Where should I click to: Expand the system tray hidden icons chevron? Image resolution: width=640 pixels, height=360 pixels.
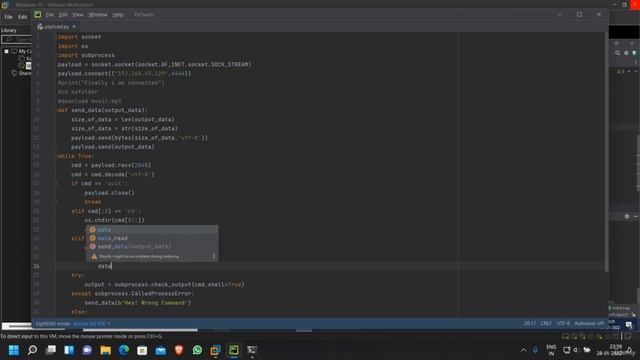pyautogui.click(x=523, y=350)
